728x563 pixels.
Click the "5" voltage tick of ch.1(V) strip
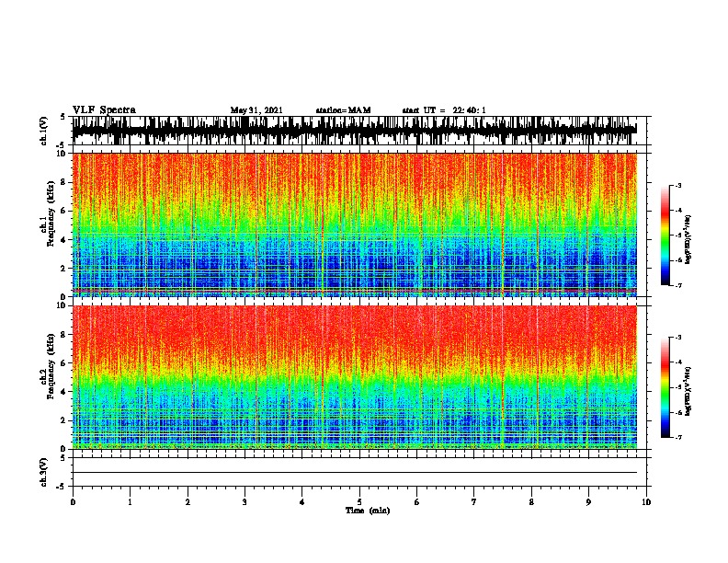(x=63, y=117)
